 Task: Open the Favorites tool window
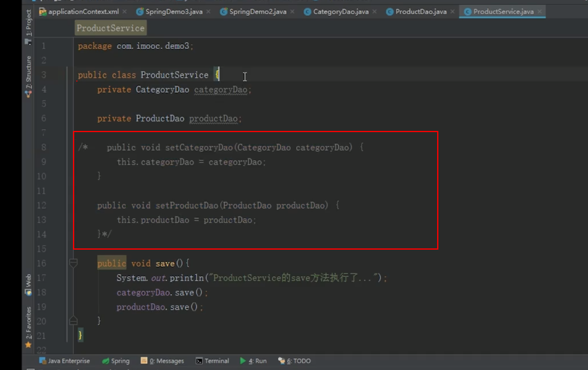click(x=28, y=323)
